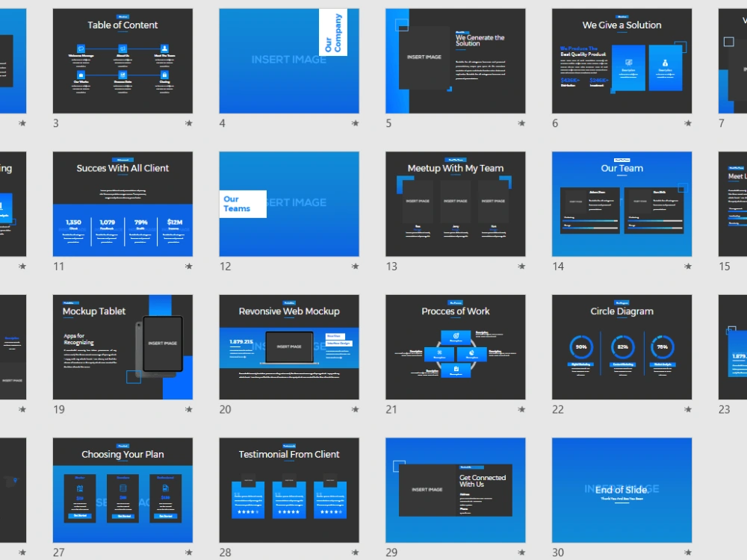747x560 pixels.
Task: Star slide 30 'End of Slide'
Action: pos(689,553)
